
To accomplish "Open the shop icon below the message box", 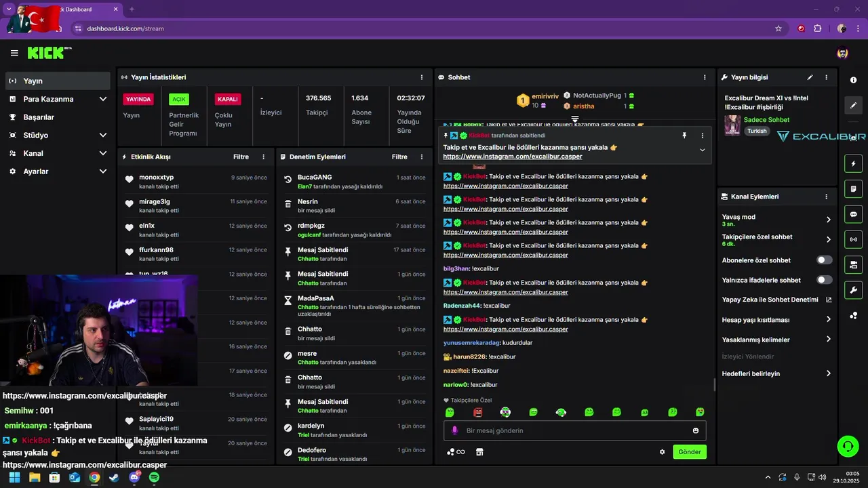I will click(x=479, y=452).
